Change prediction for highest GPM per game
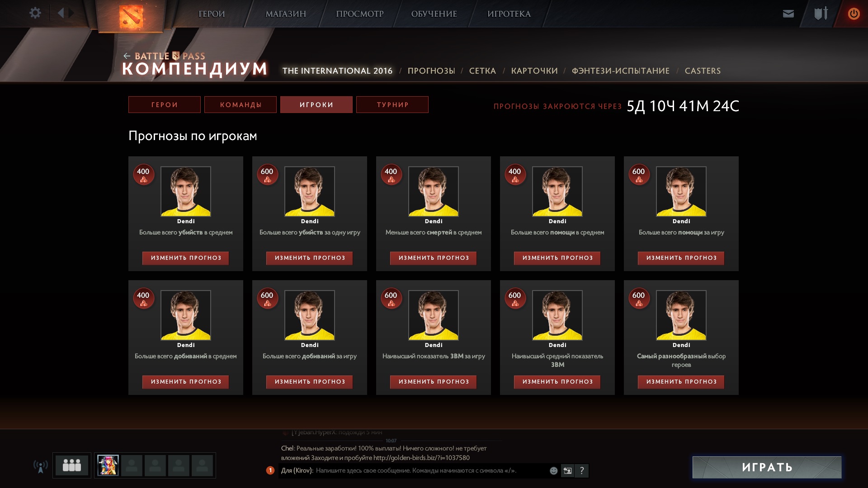 coord(434,382)
